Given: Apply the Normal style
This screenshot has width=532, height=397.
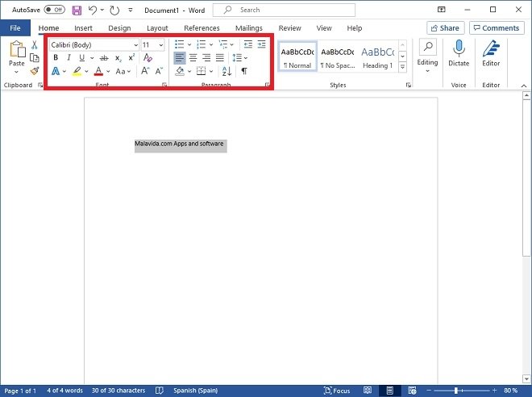Looking at the screenshot, I should (x=297, y=57).
